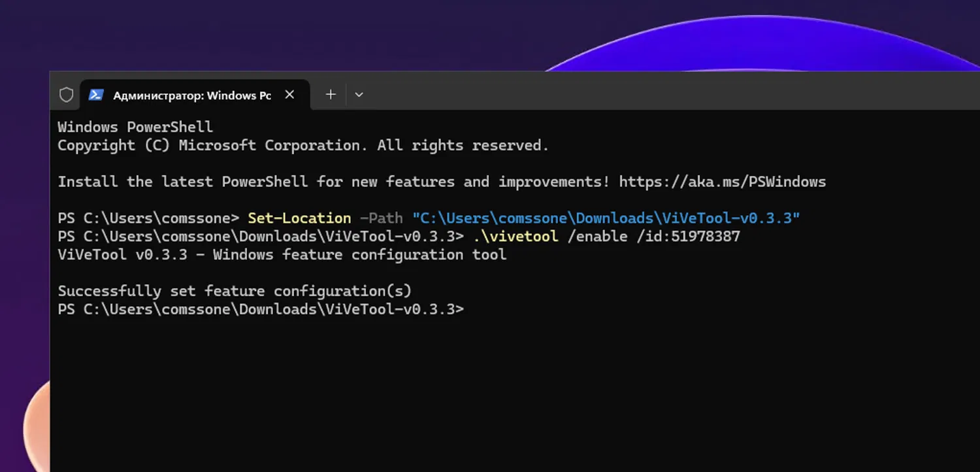The height and width of the screenshot is (472, 980).
Task: Click the ".\vivetool" command text
Action: click(515, 236)
